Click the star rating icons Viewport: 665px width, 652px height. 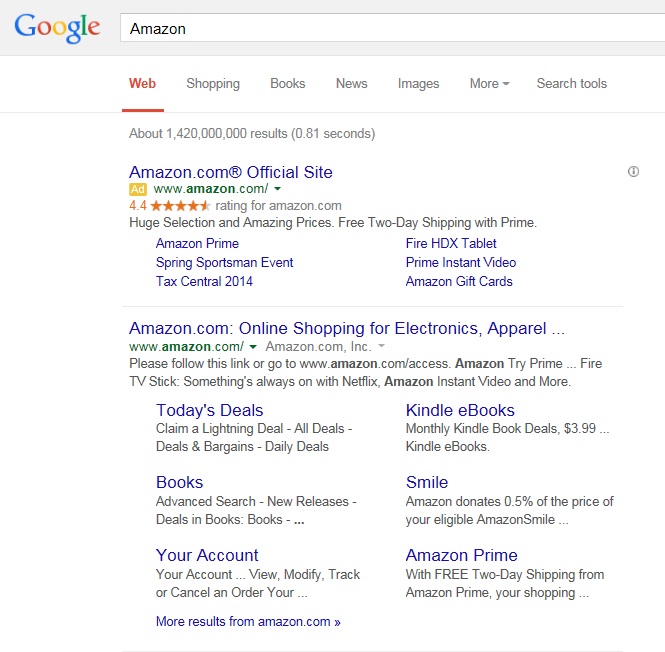tap(180, 206)
